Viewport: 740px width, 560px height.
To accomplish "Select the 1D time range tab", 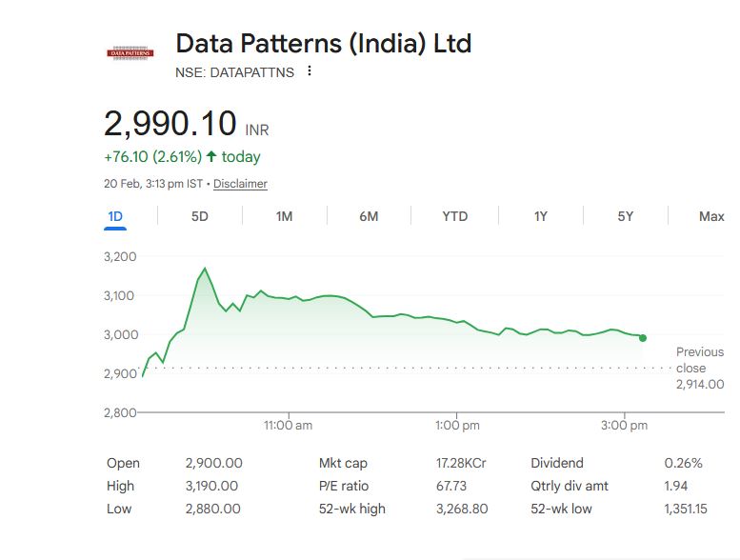I will click(x=115, y=216).
